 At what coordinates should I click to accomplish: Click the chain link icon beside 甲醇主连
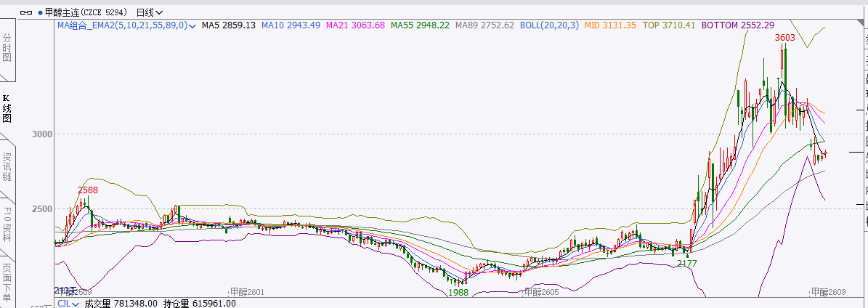[25, 12]
